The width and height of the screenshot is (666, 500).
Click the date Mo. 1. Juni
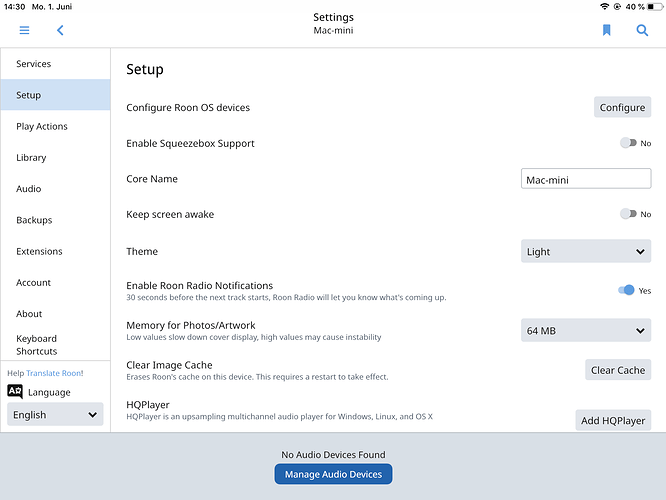(x=52, y=6)
